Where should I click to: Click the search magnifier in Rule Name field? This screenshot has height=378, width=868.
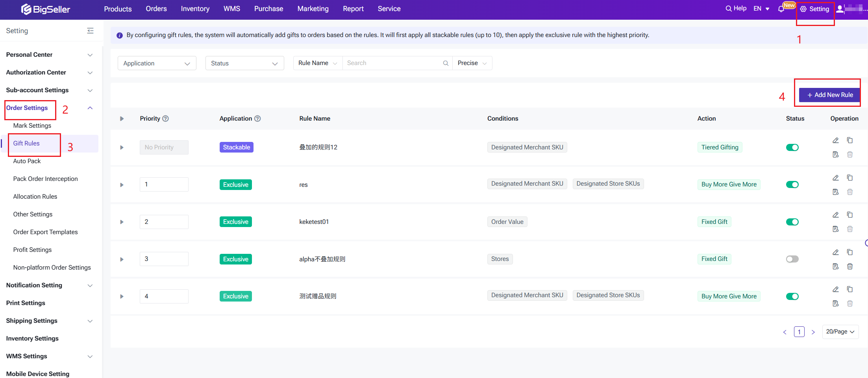(x=446, y=63)
